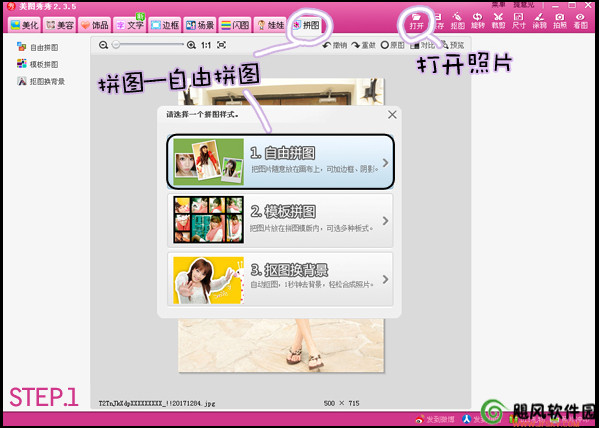
Task: Open the 旋转 rotate tool
Action: point(478,21)
